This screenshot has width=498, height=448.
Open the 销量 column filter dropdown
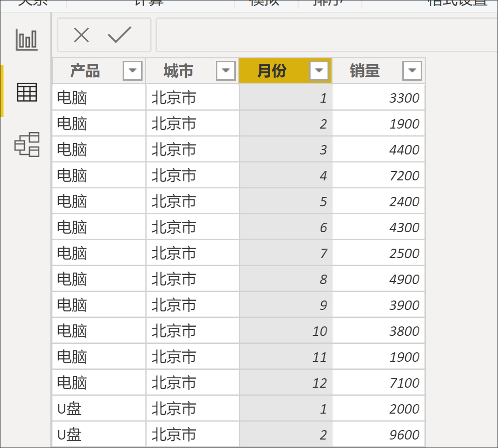[412, 71]
